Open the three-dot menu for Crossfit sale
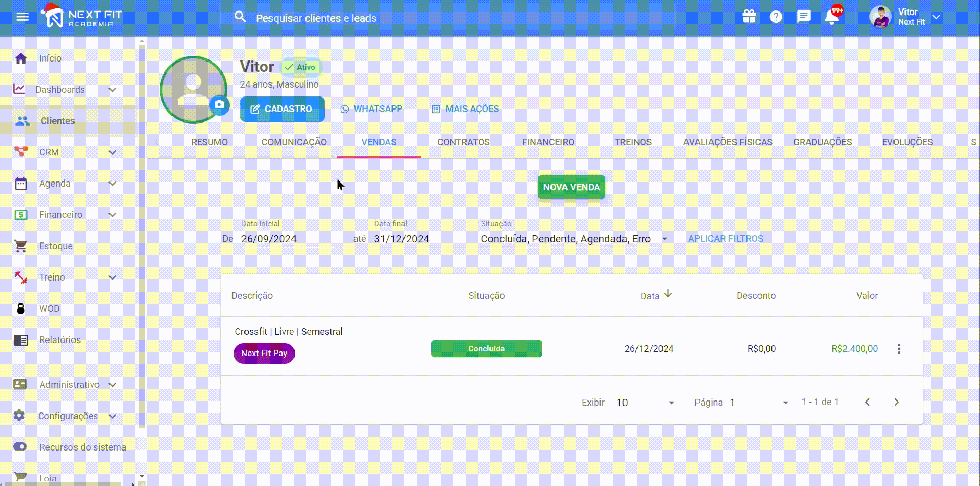 899,349
